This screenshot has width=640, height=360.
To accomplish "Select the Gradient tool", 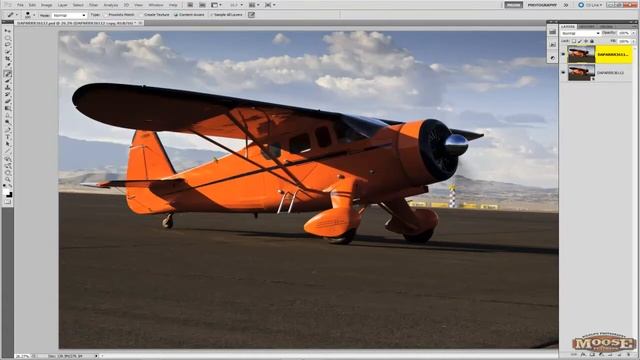I will [x=8, y=109].
